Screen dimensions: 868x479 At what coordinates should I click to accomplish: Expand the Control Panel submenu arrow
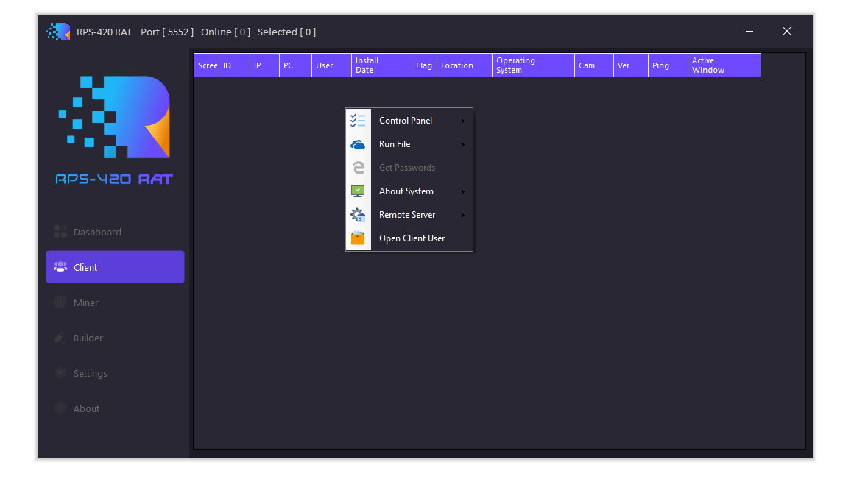pyautogui.click(x=464, y=121)
